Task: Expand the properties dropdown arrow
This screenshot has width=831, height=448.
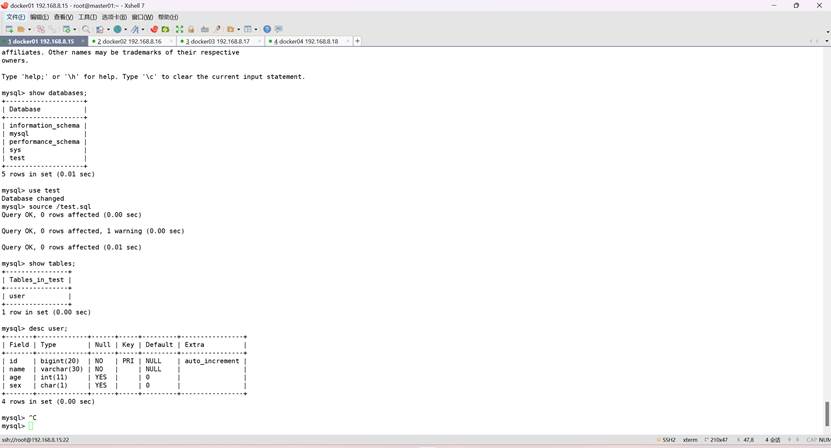Action: point(75,29)
